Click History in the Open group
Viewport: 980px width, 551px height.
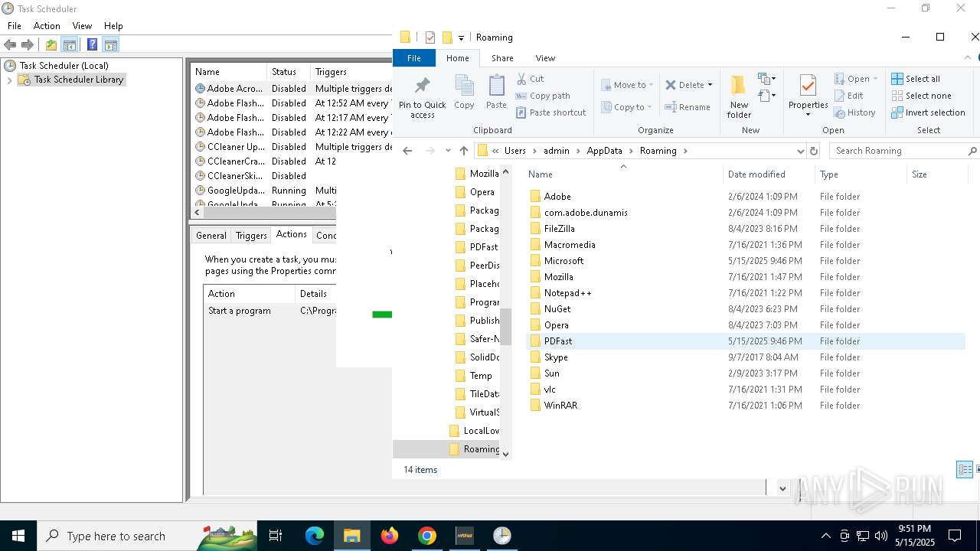click(854, 112)
